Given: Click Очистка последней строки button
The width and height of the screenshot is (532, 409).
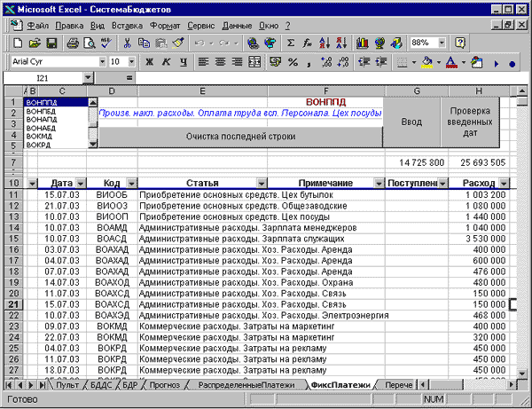Looking at the screenshot, I should tap(240, 137).
